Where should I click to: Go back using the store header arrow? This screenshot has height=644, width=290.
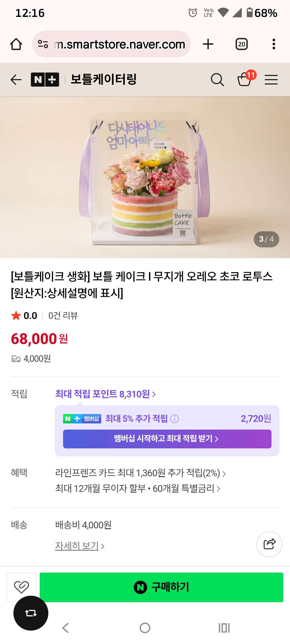coord(16,80)
